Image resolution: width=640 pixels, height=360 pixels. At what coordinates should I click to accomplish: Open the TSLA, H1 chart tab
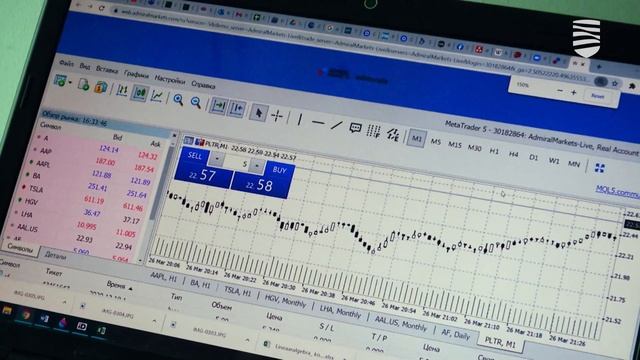coord(238,291)
